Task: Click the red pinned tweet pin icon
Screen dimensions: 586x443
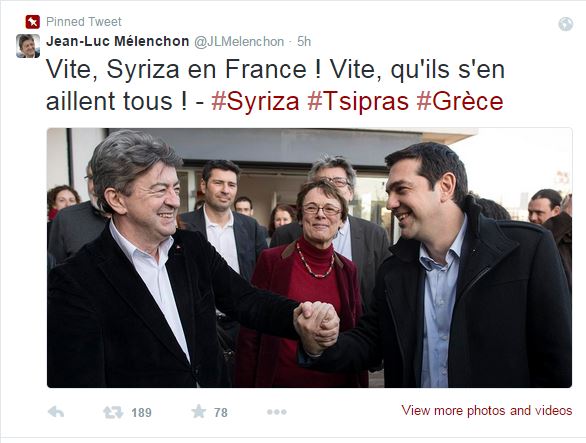Action: tap(33, 22)
